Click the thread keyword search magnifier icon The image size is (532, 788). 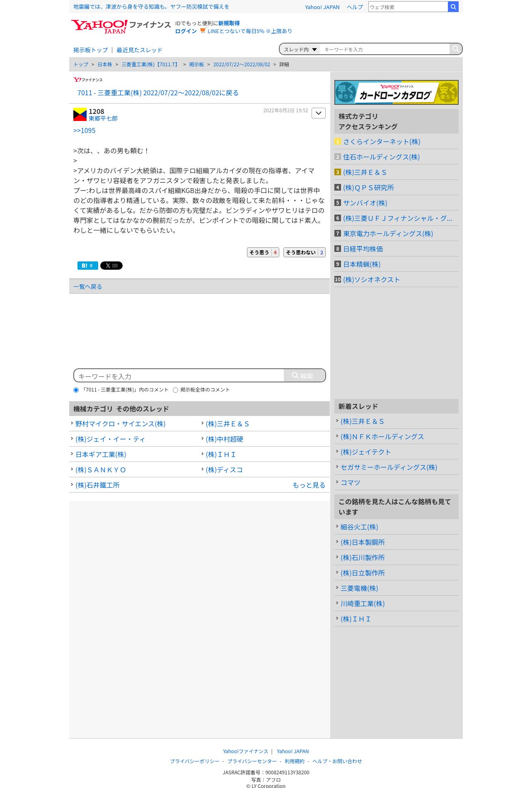pos(455,49)
